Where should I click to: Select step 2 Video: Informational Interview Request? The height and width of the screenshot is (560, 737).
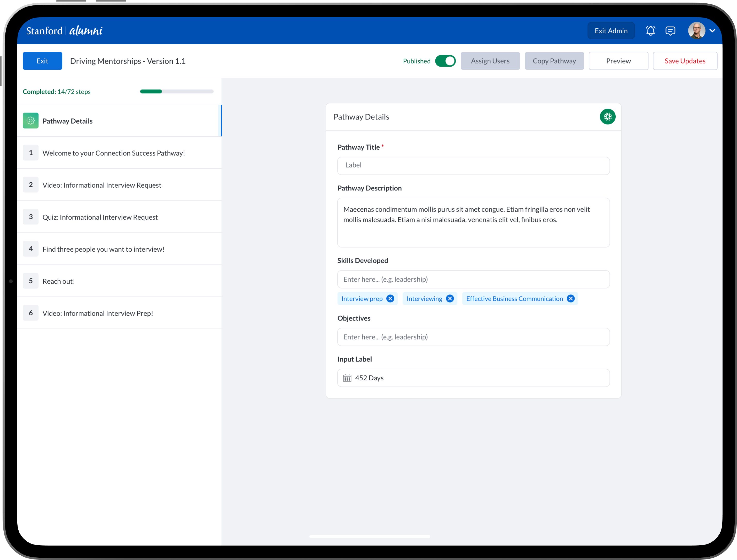pos(102,185)
